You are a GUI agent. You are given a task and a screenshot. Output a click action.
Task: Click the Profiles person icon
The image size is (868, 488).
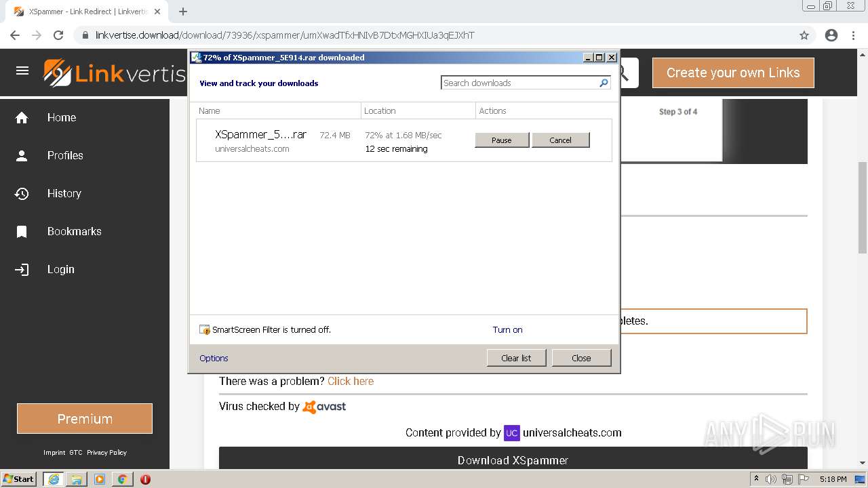[22, 156]
